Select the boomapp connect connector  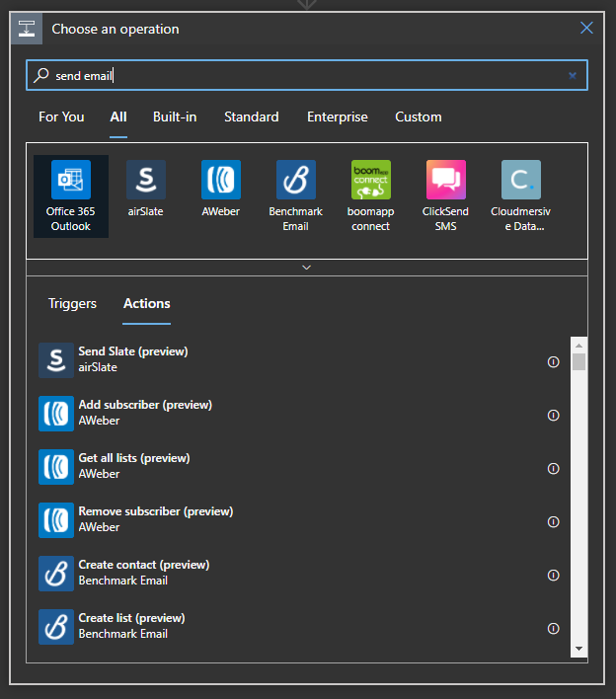[x=370, y=196]
